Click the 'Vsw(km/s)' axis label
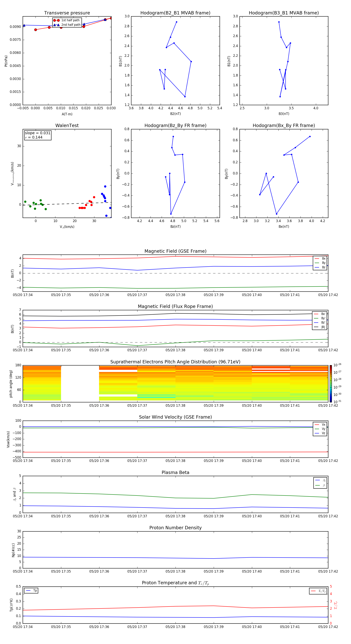351x644 pixels. click(x=8, y=439)
